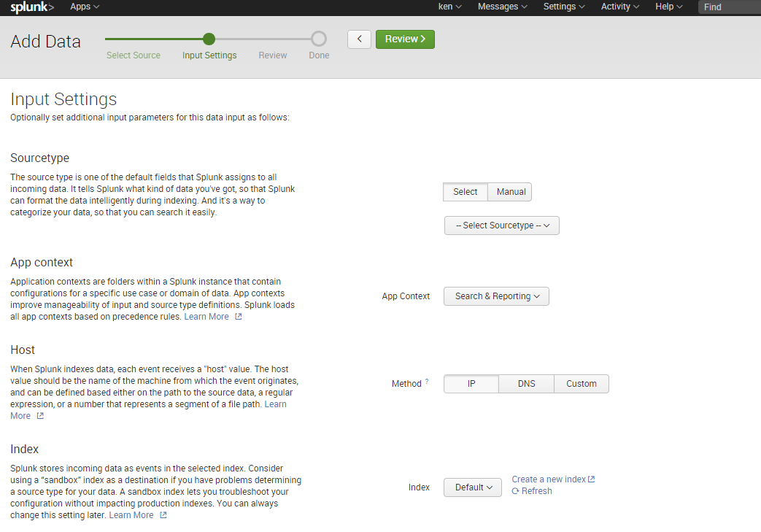Open the Apps menu
The height and width of the screenshot is (532, 761).
(x=85, y=7)
